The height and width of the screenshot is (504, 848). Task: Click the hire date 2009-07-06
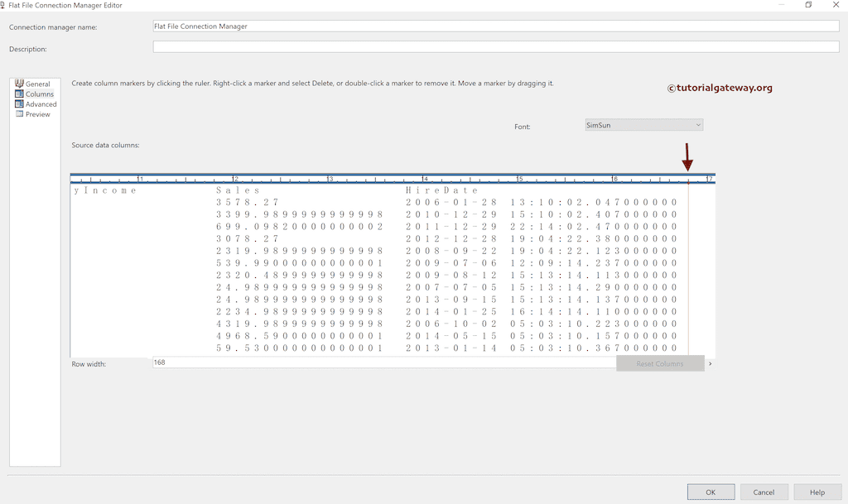(451, 263)
